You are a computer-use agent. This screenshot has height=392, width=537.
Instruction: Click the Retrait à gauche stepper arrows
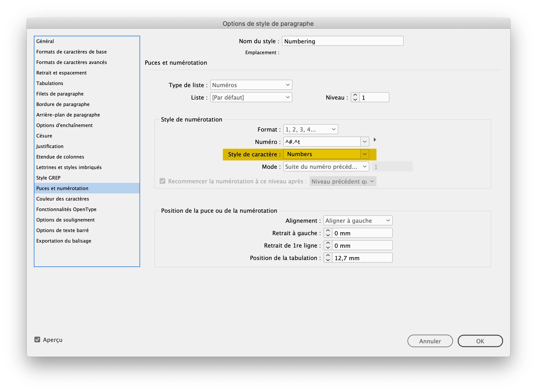(328, 233)
